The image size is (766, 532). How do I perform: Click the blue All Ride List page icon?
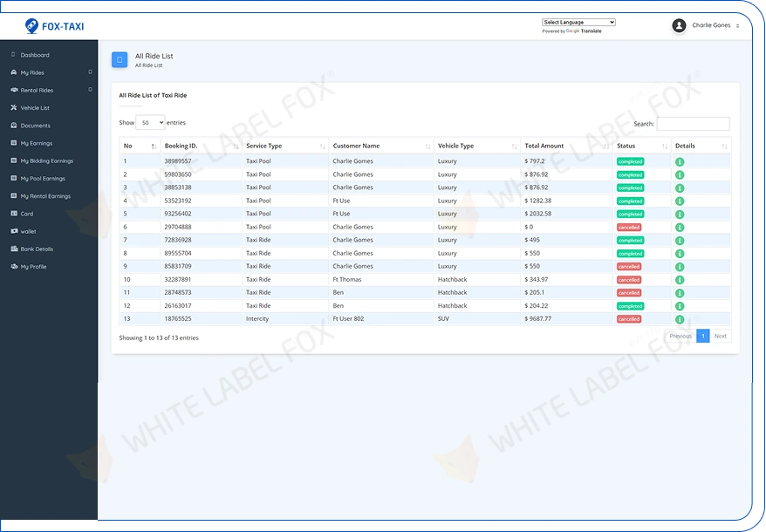(120, 59)
